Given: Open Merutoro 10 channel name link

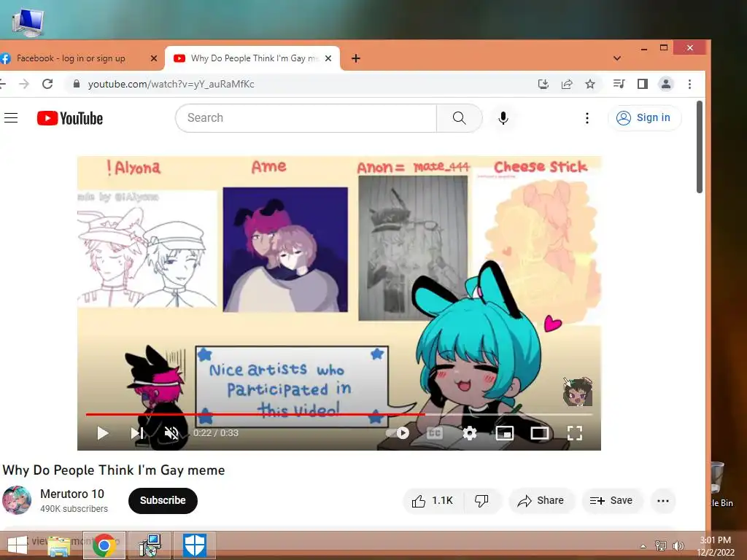Looking at the screenshot, I should (x=72, y=494).
